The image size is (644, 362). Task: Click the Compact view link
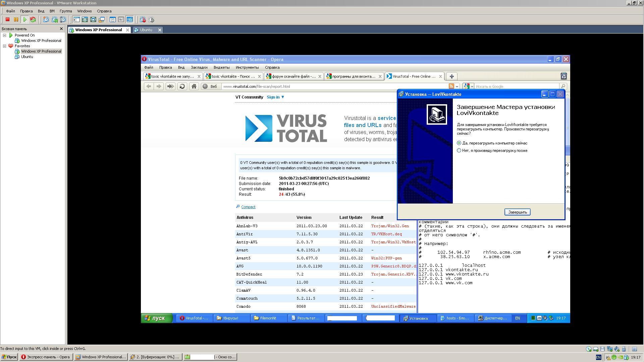coord(248,207)
